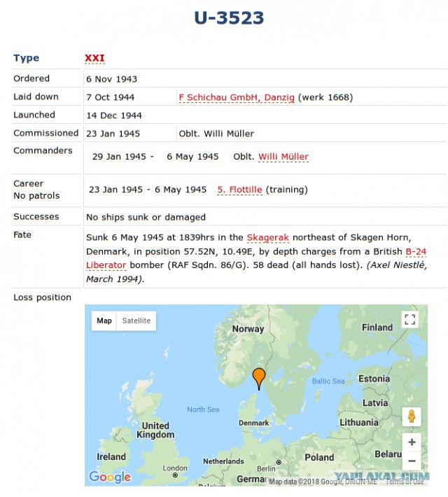The width and height of the screenshot is (448, 497).
Task: Open the Willi Müller commander link
Action: [x=283, y=157]
